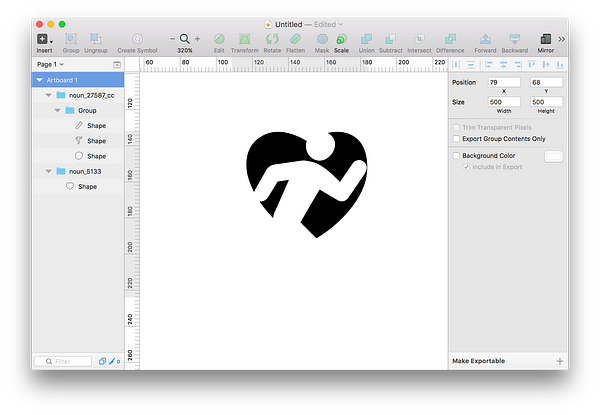Open the Insert tool menu
The image size is (600, 415).
click(44, 39)
